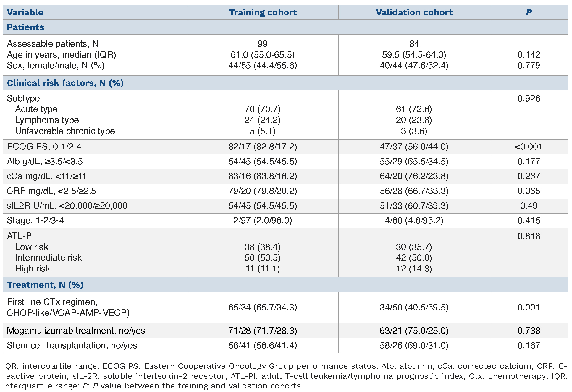Click the P column header
Screen dimensions: 572x392
[529, 12]
